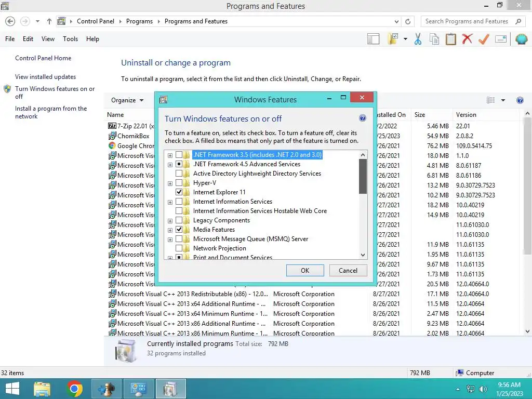Click the change view icon in list toolbar
The width and height of the screenshot is (532, 399).
(490, 100)
